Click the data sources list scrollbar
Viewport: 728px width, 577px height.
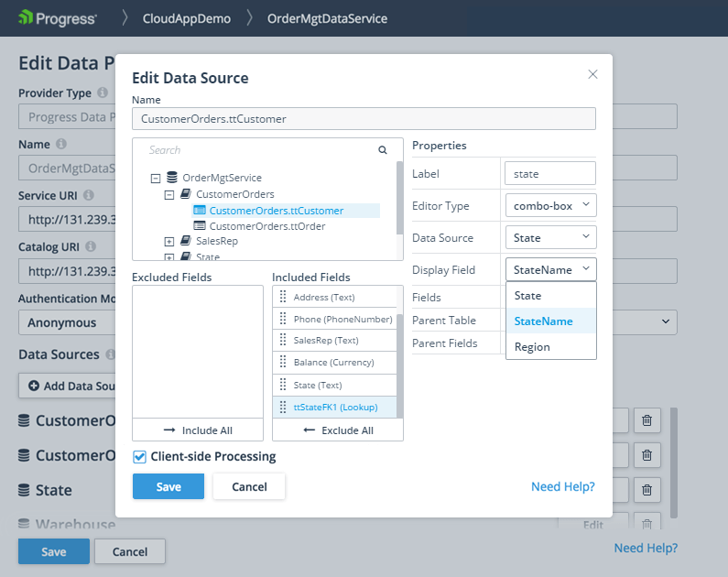click(674, 463)
